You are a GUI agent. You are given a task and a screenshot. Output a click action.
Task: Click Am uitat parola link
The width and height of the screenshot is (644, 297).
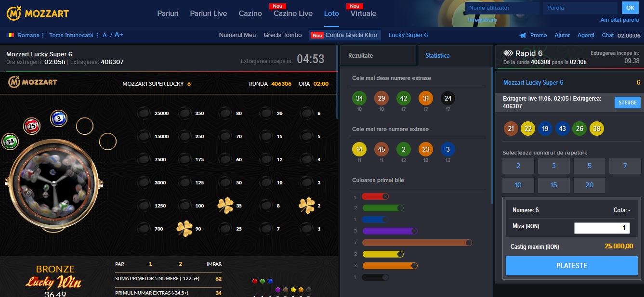[x=619, y=20]
